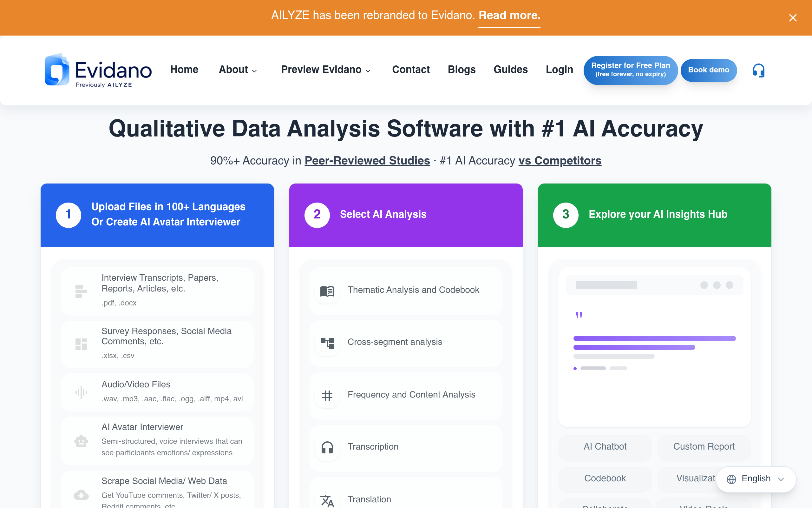Click the translate icon beside Translation

327,500
